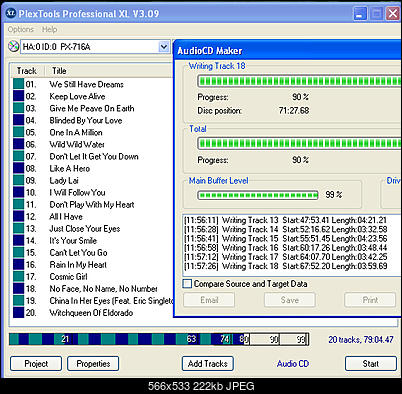Select track 12 color square icon
The image size is (402, 394).
click(x=18, y=216)
